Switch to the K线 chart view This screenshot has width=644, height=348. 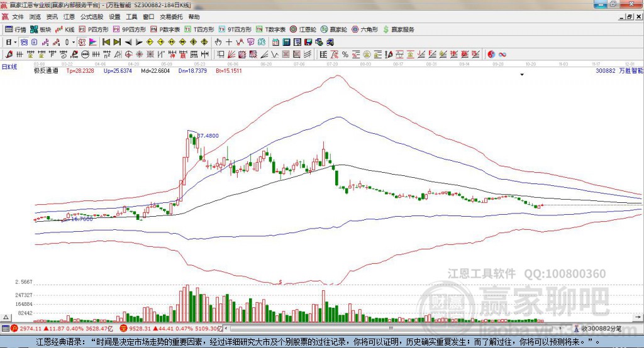(65, 29)
